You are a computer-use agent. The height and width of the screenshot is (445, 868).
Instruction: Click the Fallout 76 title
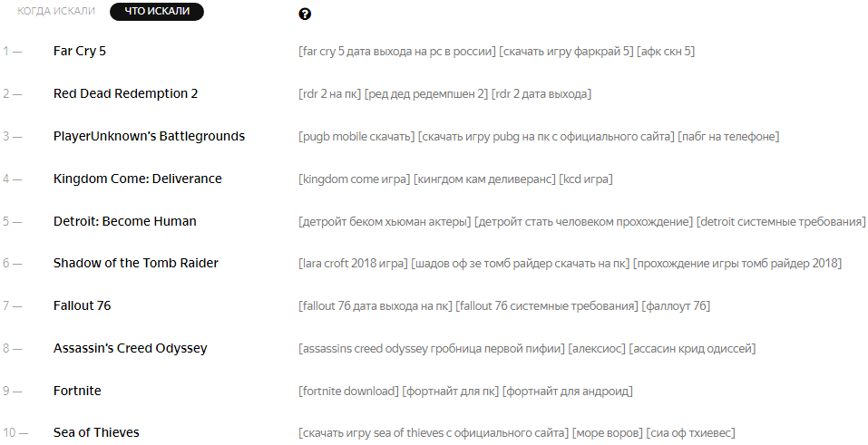tap(82, 305)
